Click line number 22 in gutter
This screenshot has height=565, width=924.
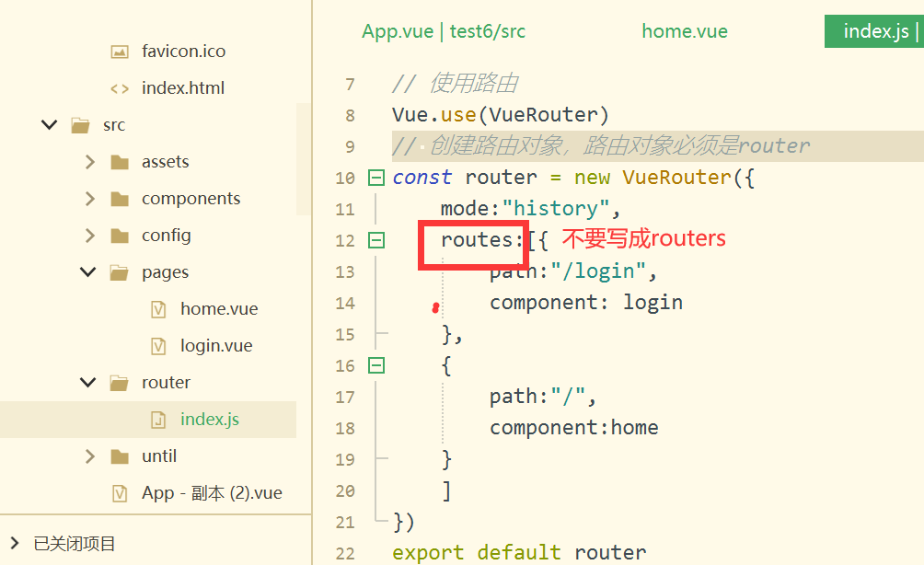click(x=345, y=554)
